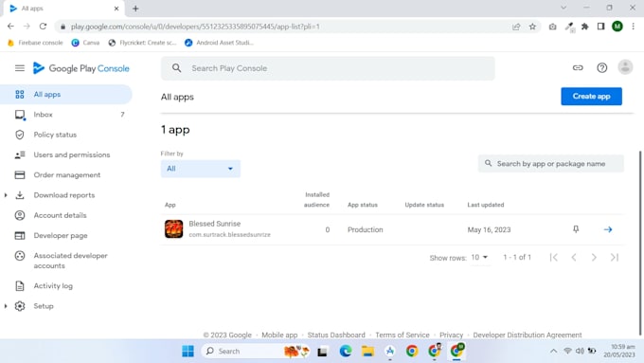Open the Blessed Sunrise app name

(x=214, y=224)
